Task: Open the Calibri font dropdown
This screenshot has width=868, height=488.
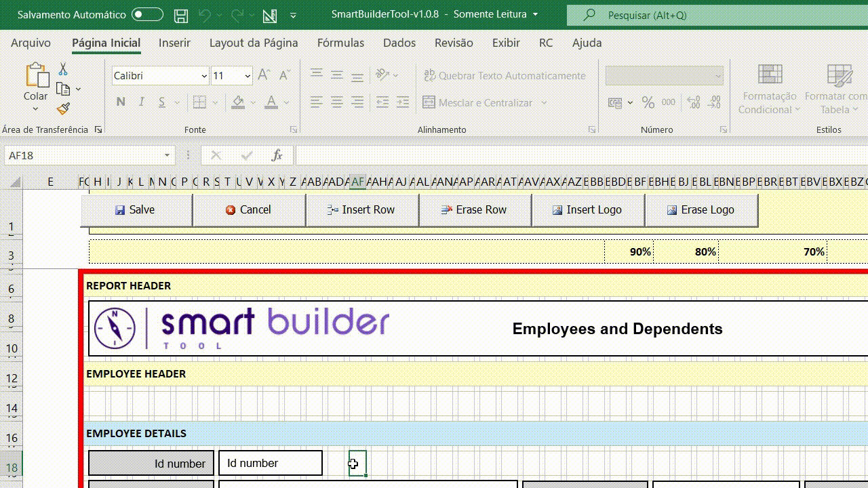Action: click(x=203, y=75)
